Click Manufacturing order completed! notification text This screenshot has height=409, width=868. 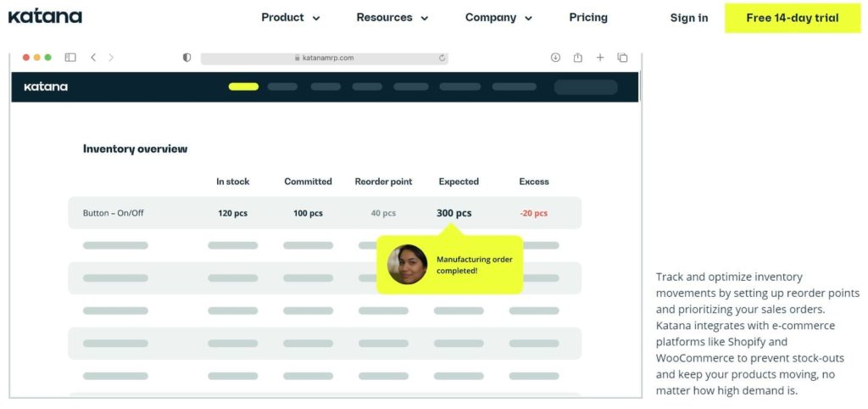pyautogui.click(x=475, y=265)
